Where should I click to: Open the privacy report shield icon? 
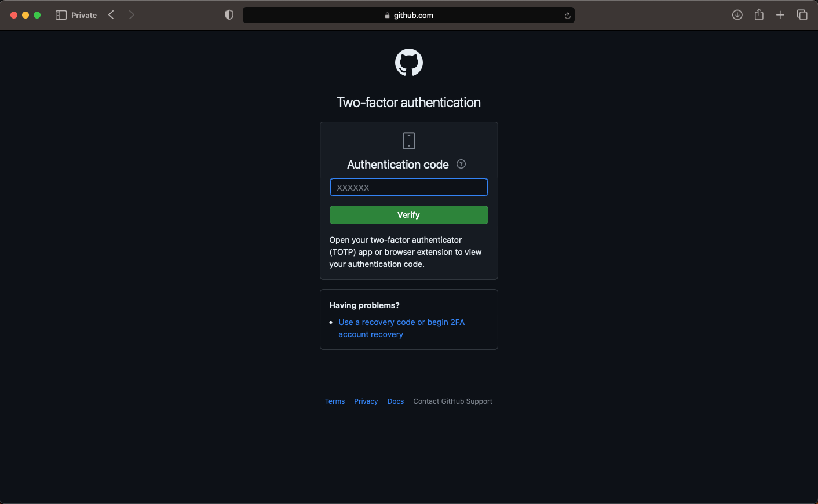click(x=229, y=15)
